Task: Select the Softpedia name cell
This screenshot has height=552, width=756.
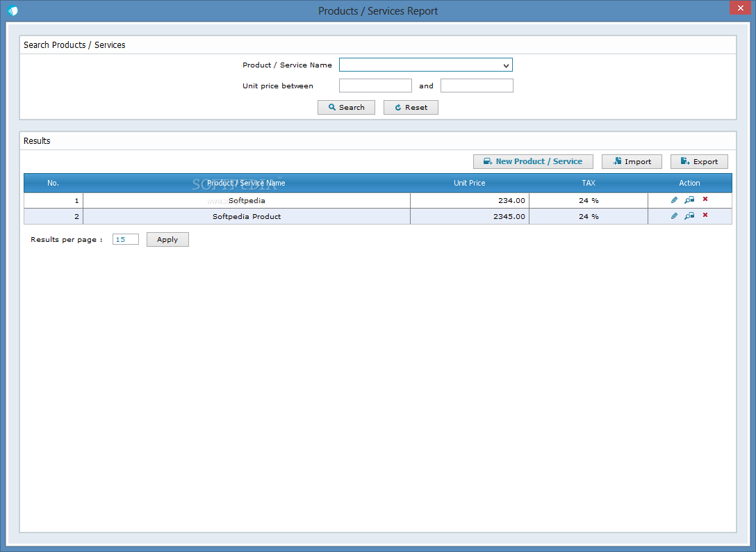Action: point(247,200)
